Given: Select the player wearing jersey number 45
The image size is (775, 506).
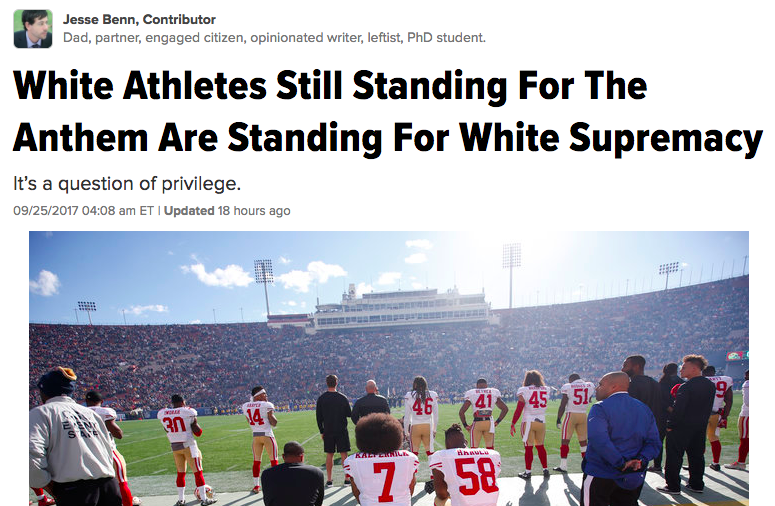Looking at the screenshot, I should click(x=533, y=424).
